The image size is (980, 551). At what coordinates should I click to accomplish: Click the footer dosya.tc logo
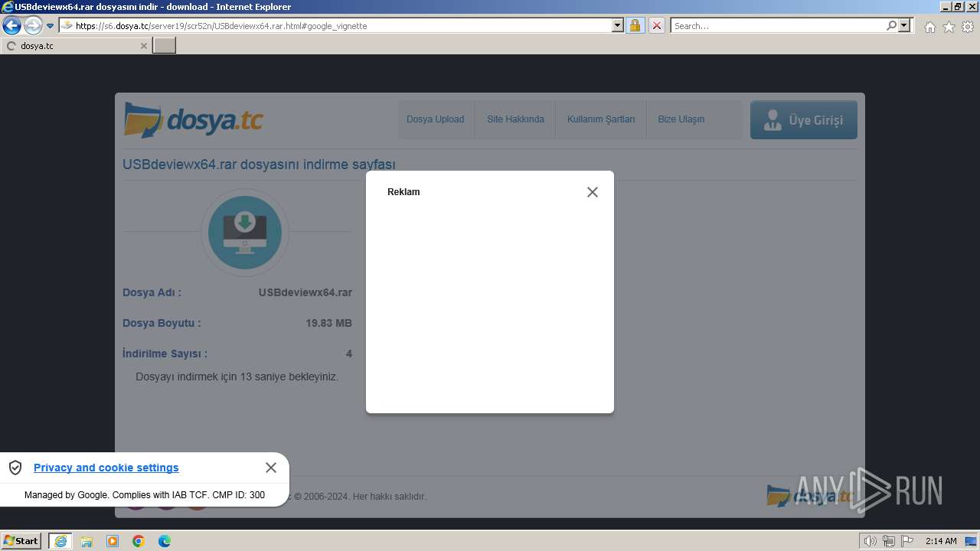[x=810, y=496]
